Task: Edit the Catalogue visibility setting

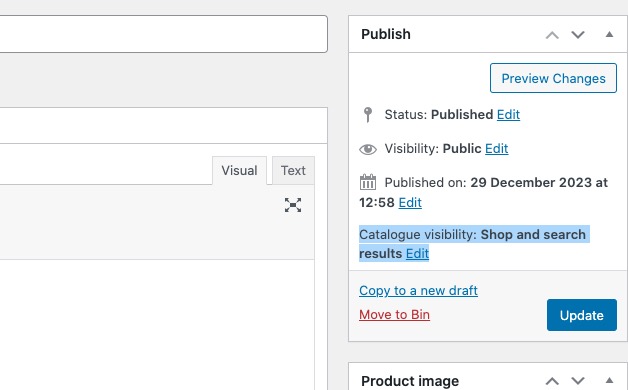Action: point(417,254)
